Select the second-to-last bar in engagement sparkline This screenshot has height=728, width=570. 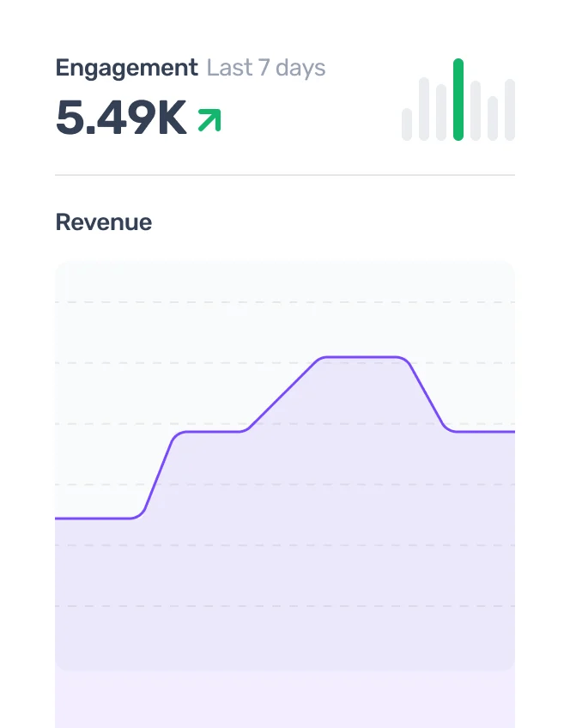tap(493, 118)
